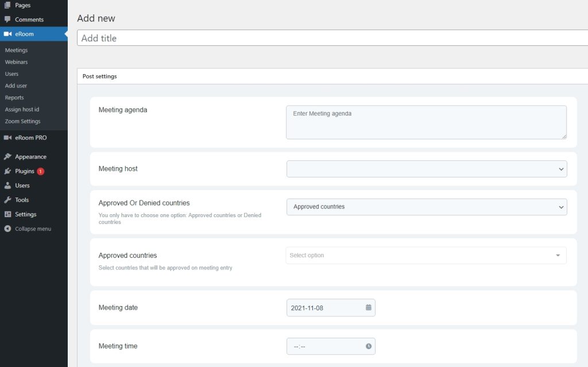This screenshot has height=367, width=588.
Task: Click the Appearance paintbrush icon
Action: [x=7, y=157]
